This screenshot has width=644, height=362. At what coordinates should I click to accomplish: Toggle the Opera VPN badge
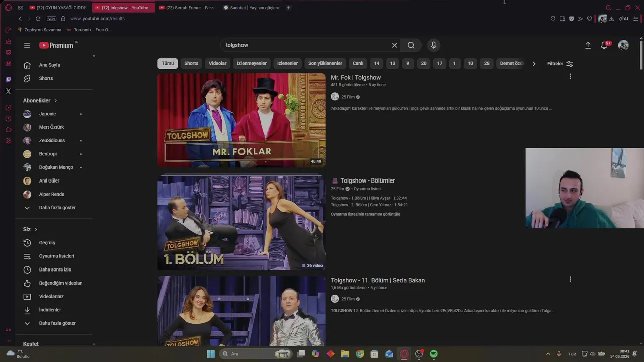click(52, 19)
